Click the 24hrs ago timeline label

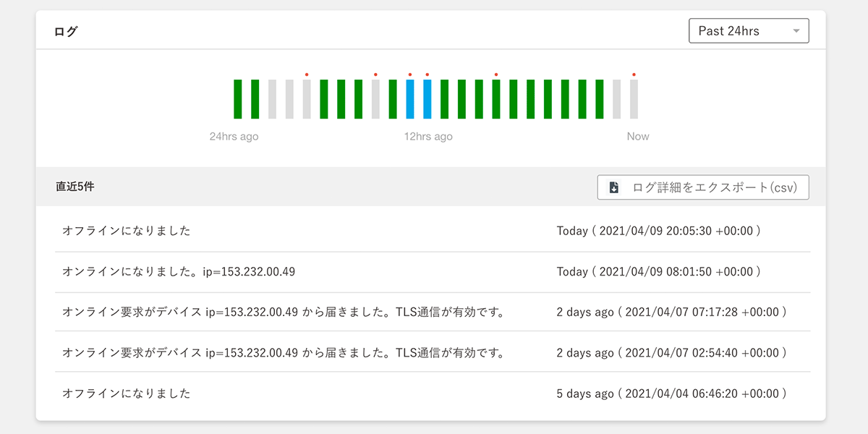click(x=234, y=137)
